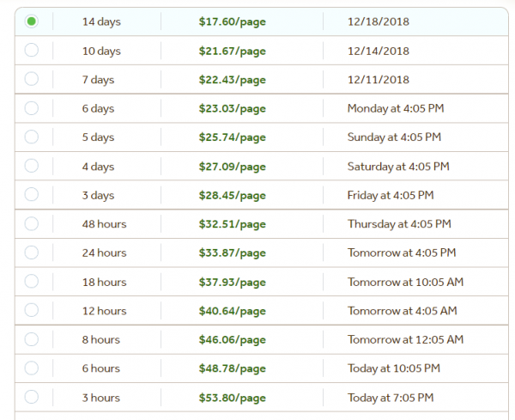Viewport: 515px width, 420px height.
Task: Pick the 6 days radio button
Action: (32, 108)
